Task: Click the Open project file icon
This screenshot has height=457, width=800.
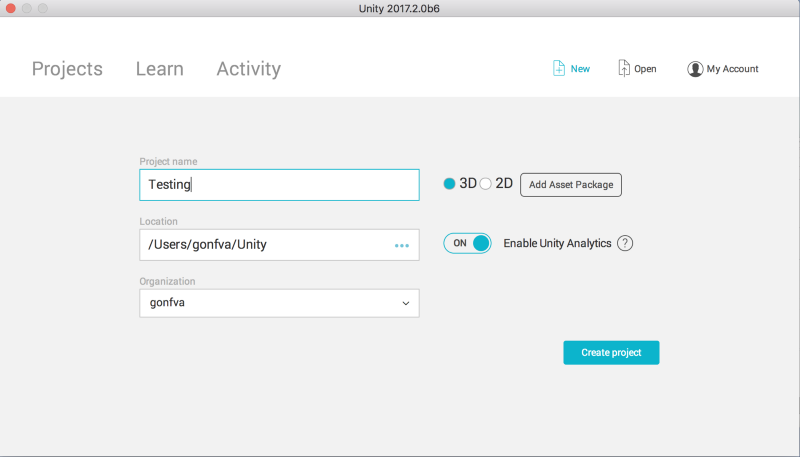Action: [623, 68]
